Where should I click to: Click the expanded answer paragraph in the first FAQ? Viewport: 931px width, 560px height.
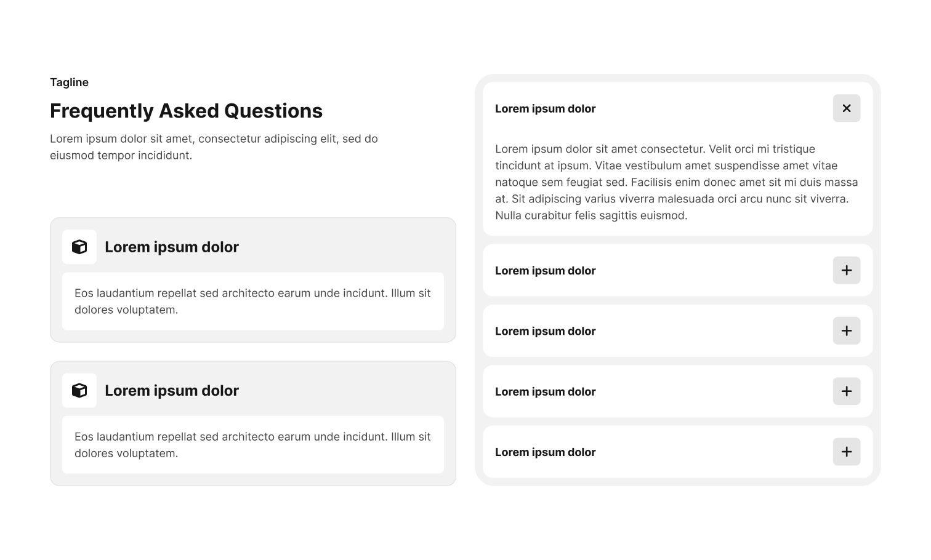point(676,182)
